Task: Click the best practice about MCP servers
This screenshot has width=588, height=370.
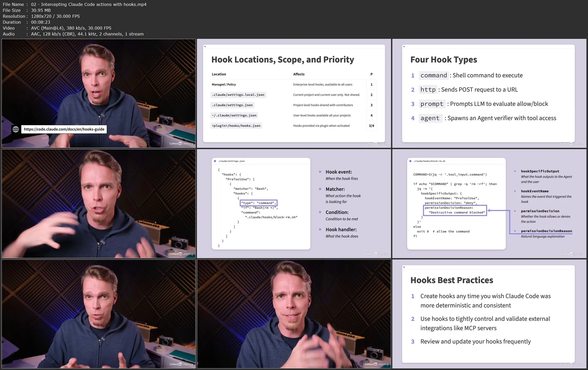Action: [x=485, y=323]
